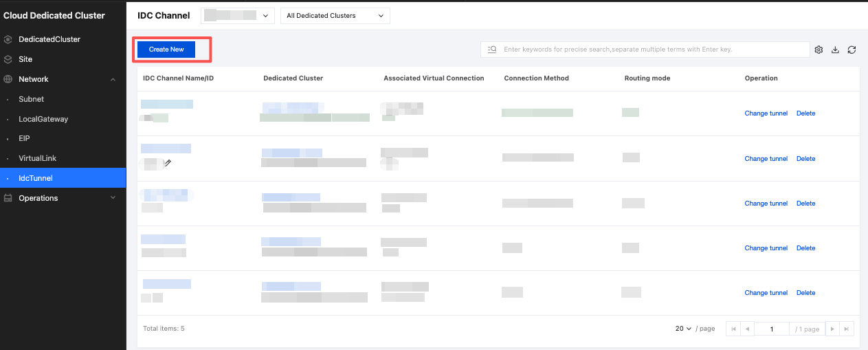868x350 pixels.
Task: Click the Network globe icon
Action: (8, 79)
